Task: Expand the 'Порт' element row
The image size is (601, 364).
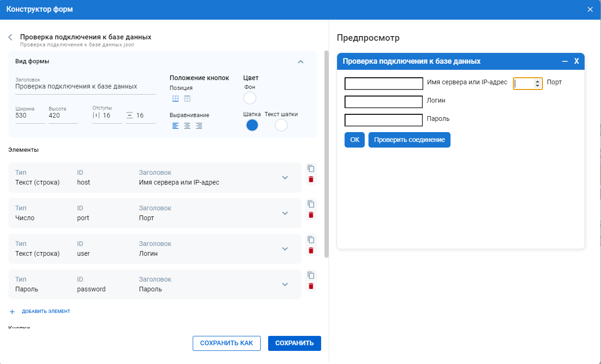Action: click(x=285, y=213)
